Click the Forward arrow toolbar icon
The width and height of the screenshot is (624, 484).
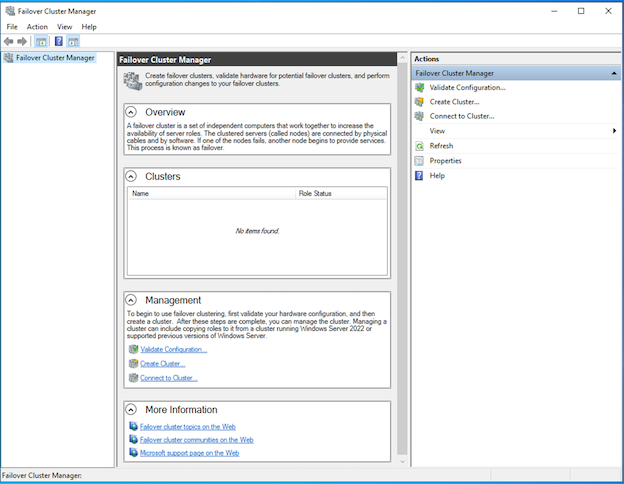[22, 41]
